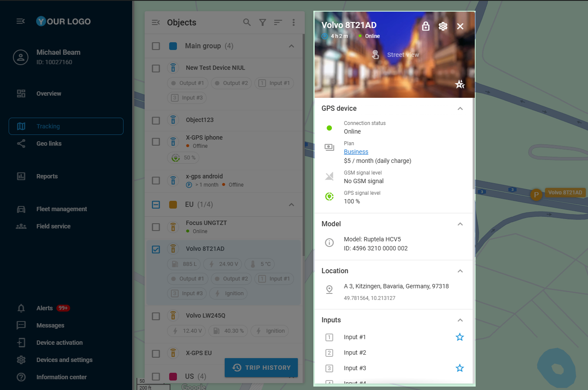Click the TRIP HISTORY button

coord(261,368)
